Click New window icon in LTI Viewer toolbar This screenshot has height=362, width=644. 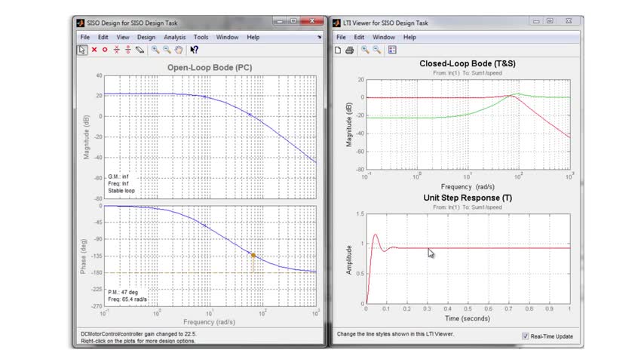pos(338,50)
